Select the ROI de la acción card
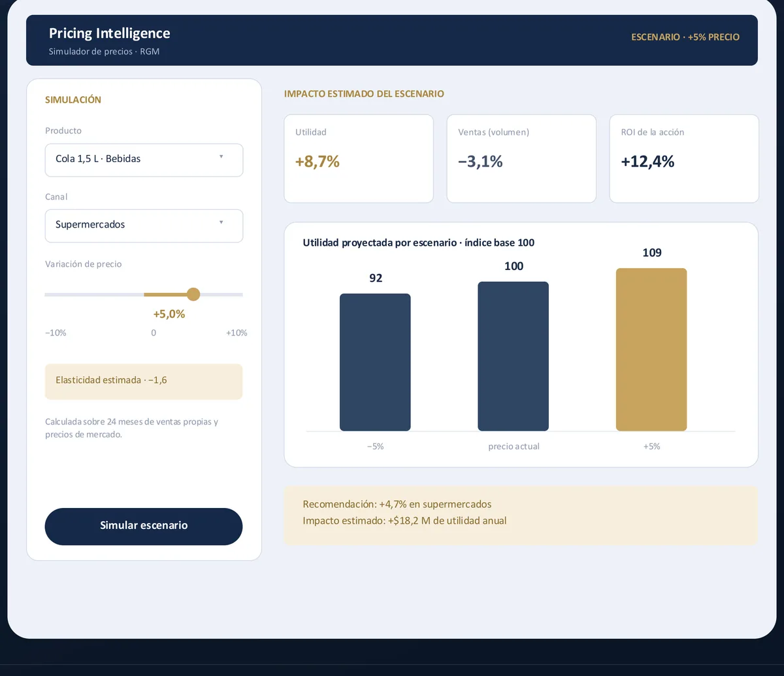This screenshot has width=784, height=676. click(684, 159)
